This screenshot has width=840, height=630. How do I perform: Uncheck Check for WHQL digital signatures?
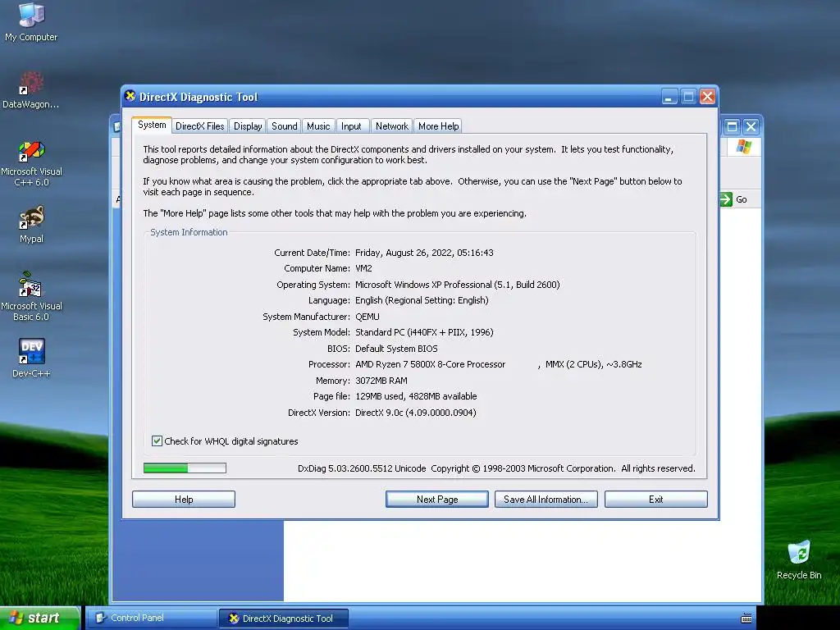pyautogui.click(x=157, y=441)
